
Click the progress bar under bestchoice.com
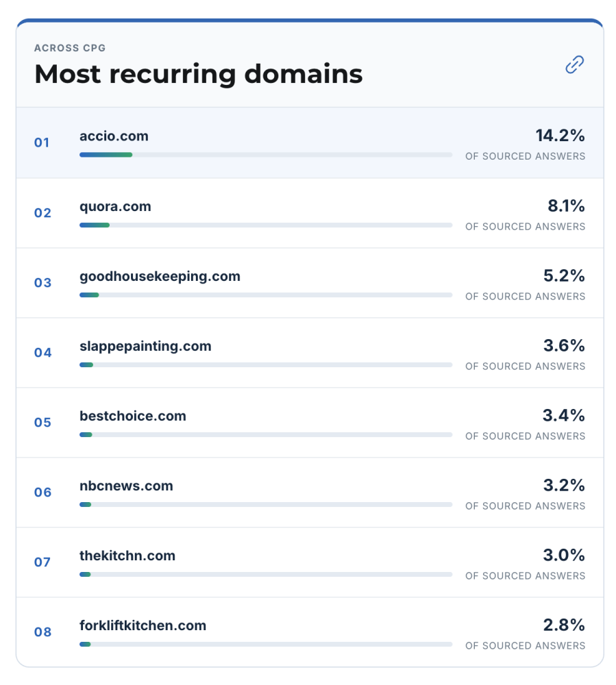click(x=266, y=435)
